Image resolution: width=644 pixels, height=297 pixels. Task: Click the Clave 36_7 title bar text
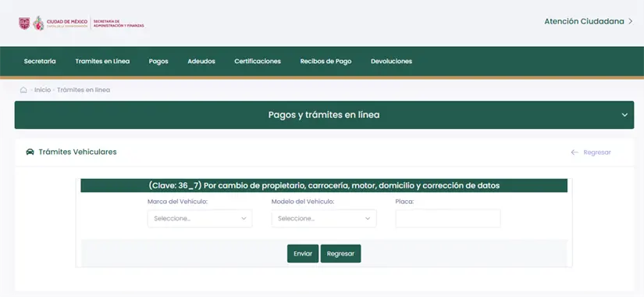324,185
